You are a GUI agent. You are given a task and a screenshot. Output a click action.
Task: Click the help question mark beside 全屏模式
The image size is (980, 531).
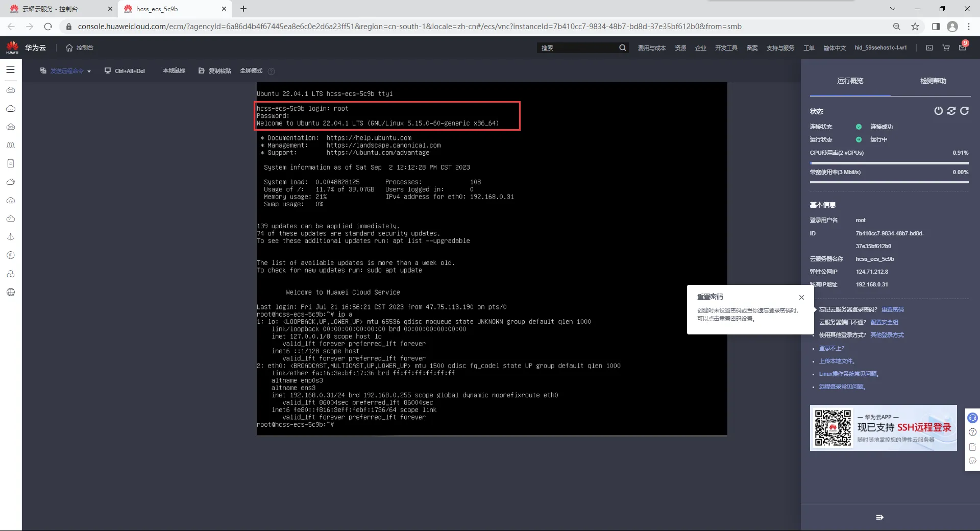[272, 71]
